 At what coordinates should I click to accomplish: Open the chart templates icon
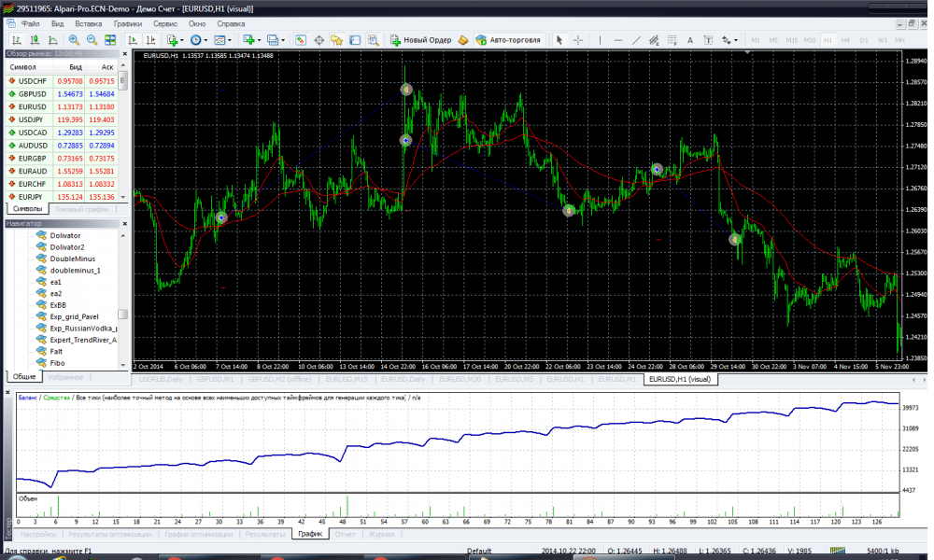coord(219,40)
